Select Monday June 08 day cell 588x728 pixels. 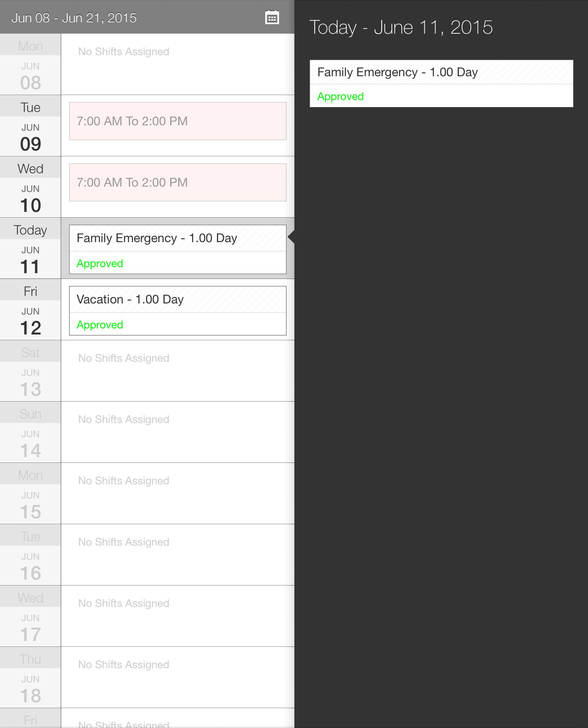[x=30, y=64]
